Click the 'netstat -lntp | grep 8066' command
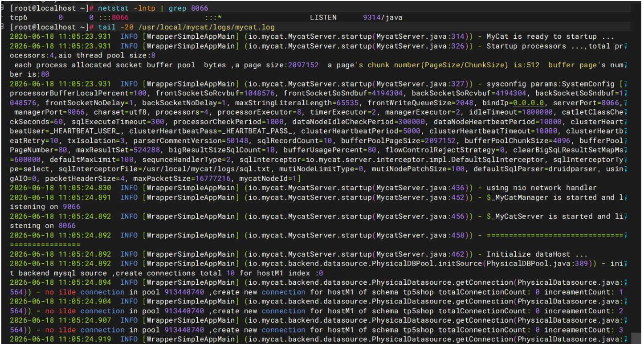The width and height of the screenshot is (644, 344). tap(153, 8)
